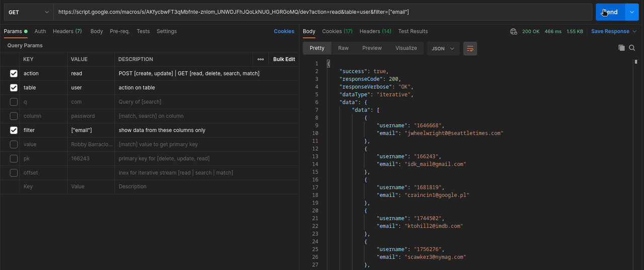Uncheck the filter param checkbox

coord(14,130)
